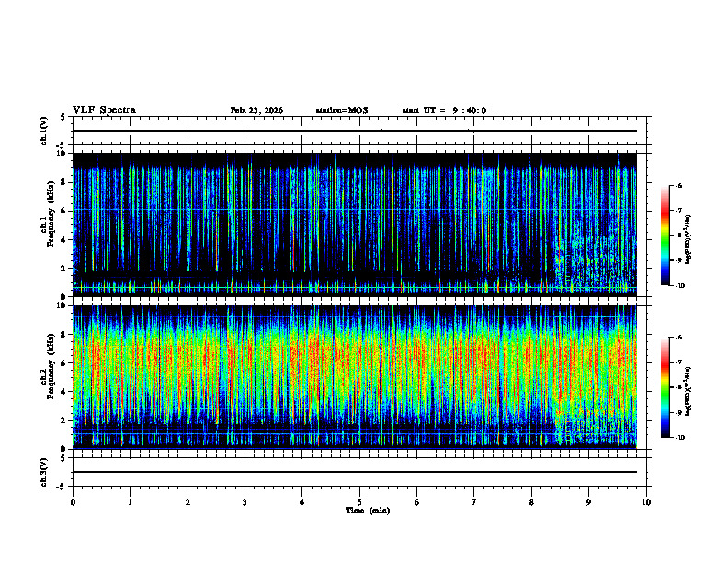The width and height of the screenshot is (728, 563).
Task: Click the "-10" label on ch.2 color scale
Action: tap(679, 437)
